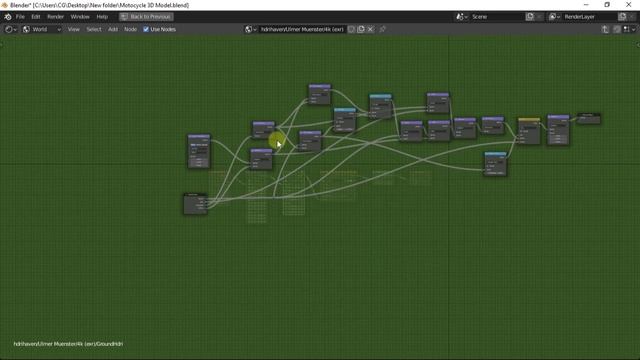This screenshot has width=640, height=360.
Task: Click the add view layer icon
Action: 622,17
